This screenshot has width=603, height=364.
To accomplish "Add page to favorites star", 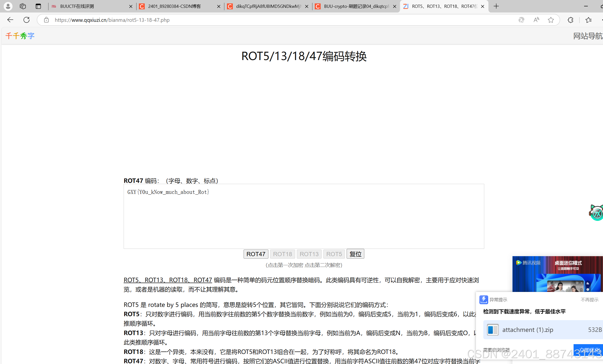I will [551, 20].
